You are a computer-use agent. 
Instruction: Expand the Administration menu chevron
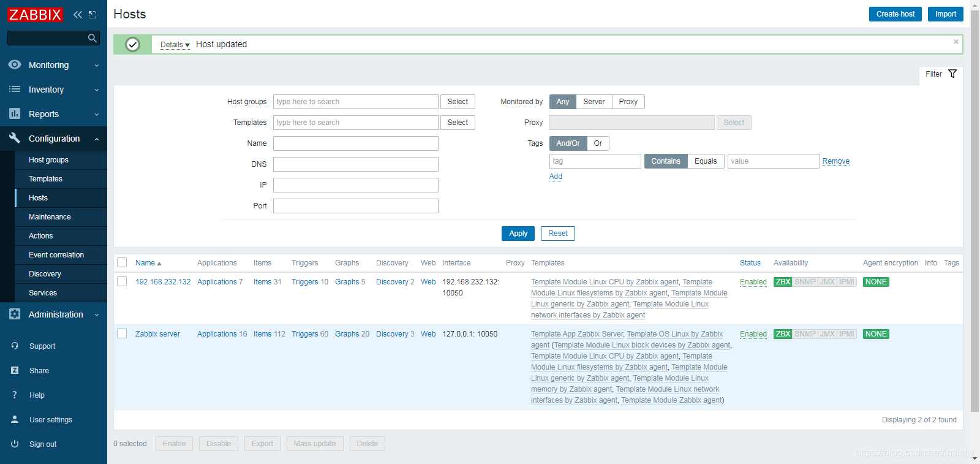click(x=97, y=315)
